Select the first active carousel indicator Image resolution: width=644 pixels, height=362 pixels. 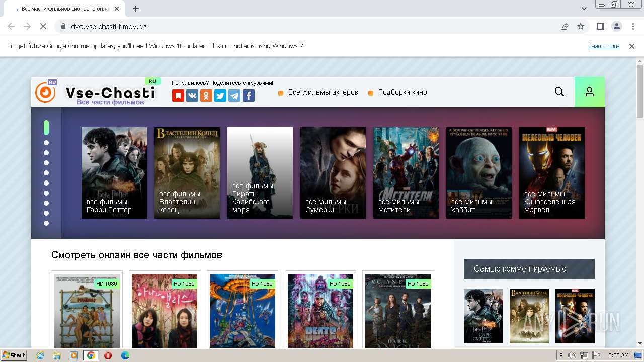(x=46, y=128)
